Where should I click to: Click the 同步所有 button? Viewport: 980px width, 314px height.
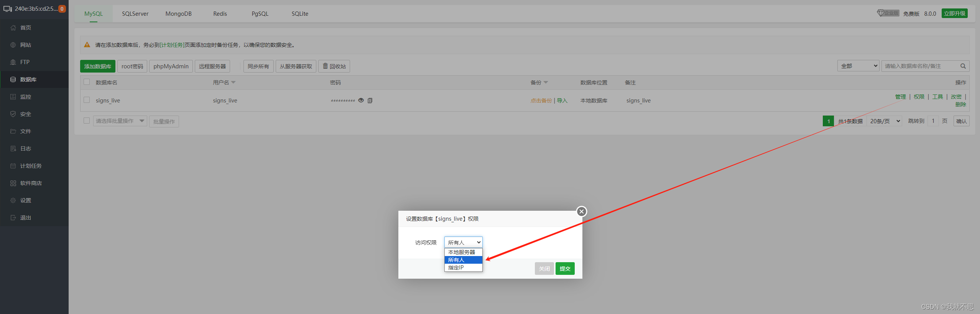[258, 66]
